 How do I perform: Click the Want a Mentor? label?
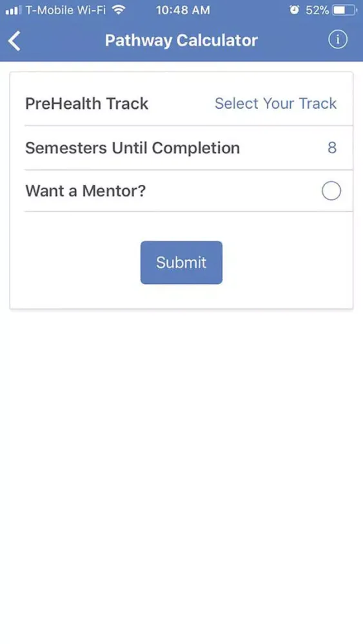pyautogui.click(x=86, y=191)
